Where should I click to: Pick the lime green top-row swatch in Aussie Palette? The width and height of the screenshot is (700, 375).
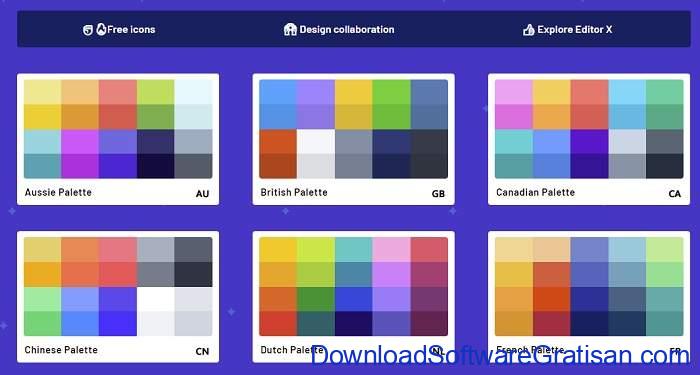point(155,92)
